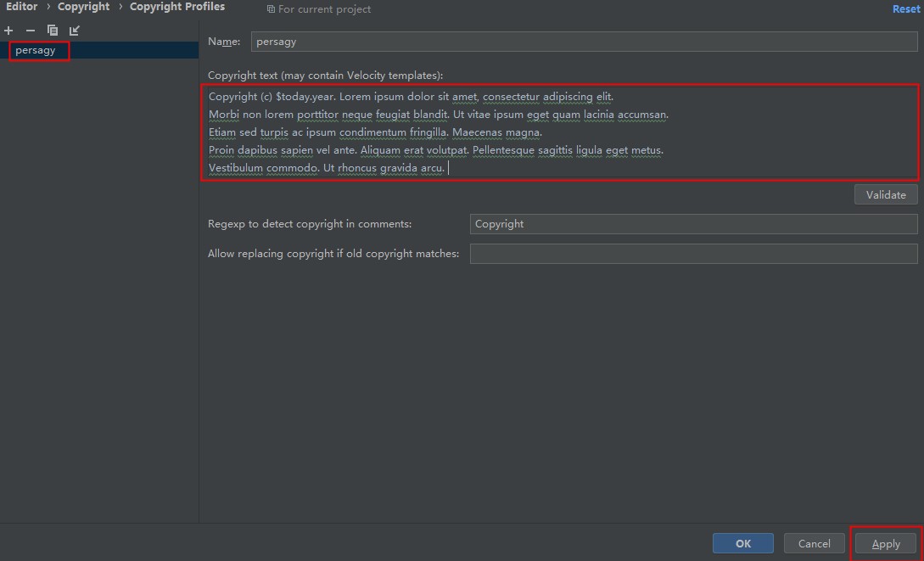Go to Editor breadcrumb
This screenshot has width=924, height=561.
click(x=22, y=7)
